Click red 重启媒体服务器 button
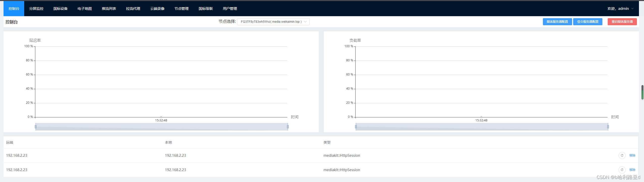This screenshot has height=182, width=644. [x=622, y=22]
